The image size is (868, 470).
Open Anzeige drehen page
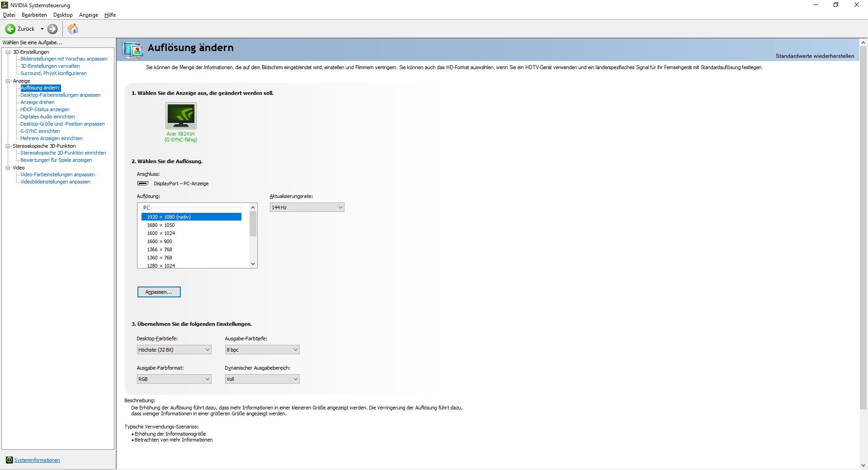click(38, 102)
